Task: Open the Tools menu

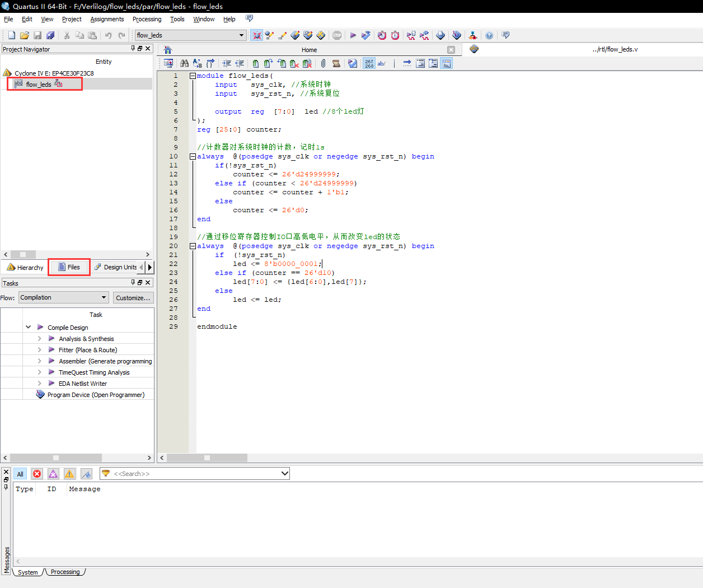Action: pyautogui.click(x=177, y=19)
